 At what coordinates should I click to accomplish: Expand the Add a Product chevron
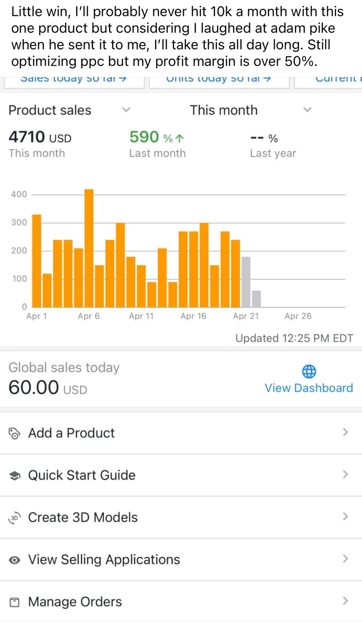tap(345, 432)
